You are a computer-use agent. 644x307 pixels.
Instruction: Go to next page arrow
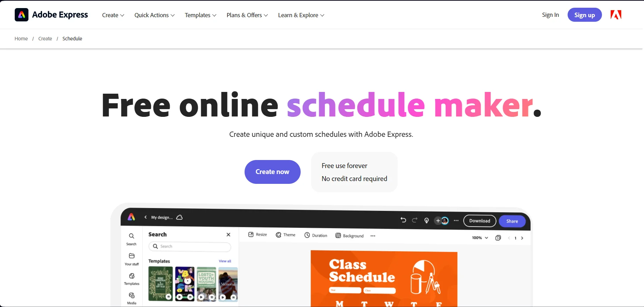coord(522,238)
